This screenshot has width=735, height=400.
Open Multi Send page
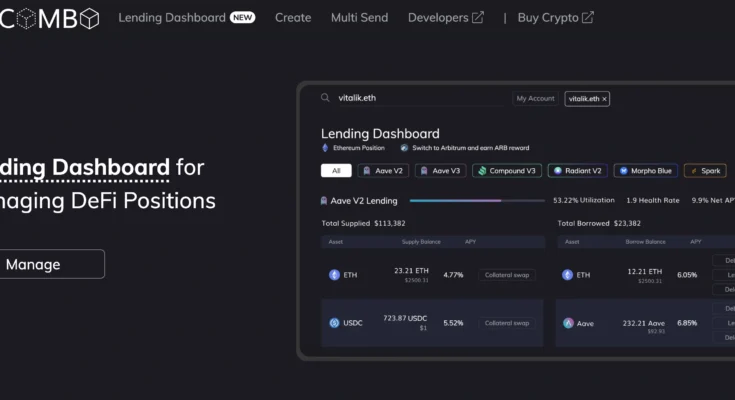tap(360, 18)
